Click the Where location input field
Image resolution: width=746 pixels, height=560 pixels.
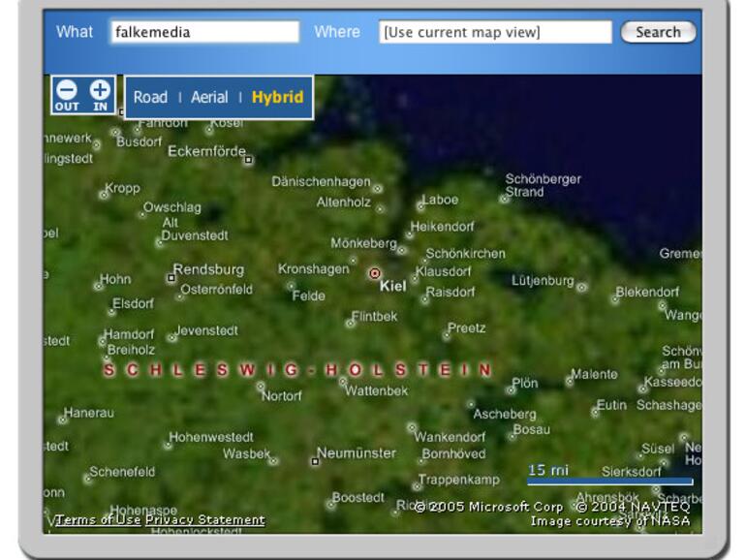click(495, 32)
